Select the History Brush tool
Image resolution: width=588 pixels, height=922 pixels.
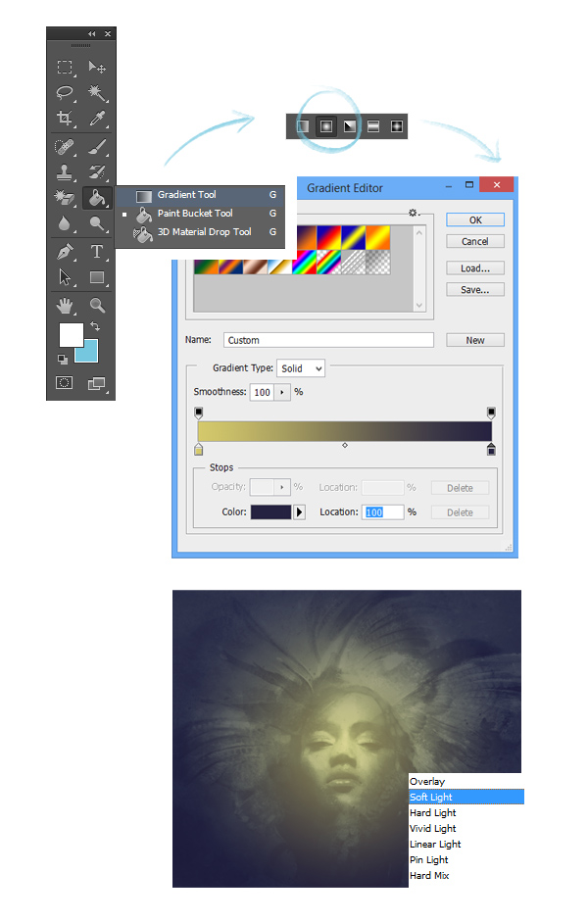(97, 172)
